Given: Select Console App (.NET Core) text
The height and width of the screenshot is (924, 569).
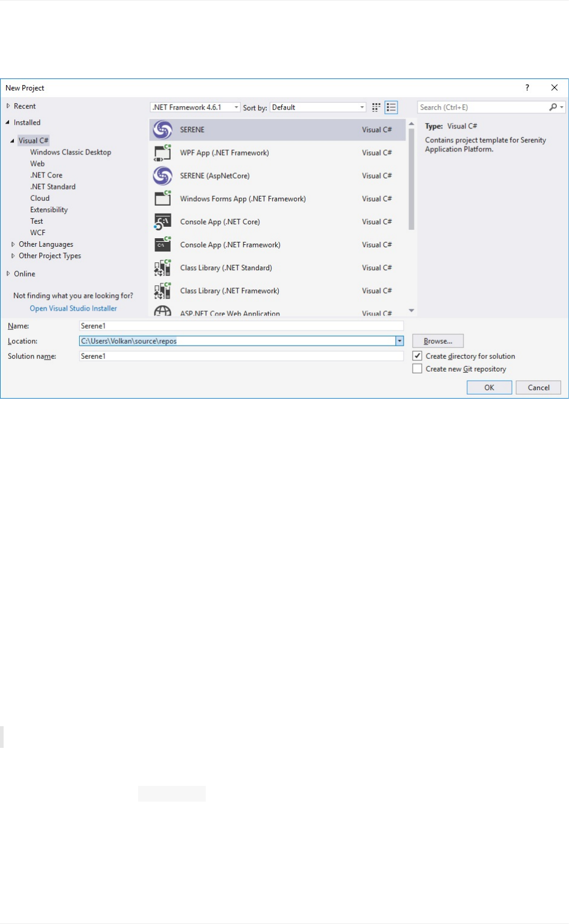Looking at the screenshot, I should coord(220,221).
